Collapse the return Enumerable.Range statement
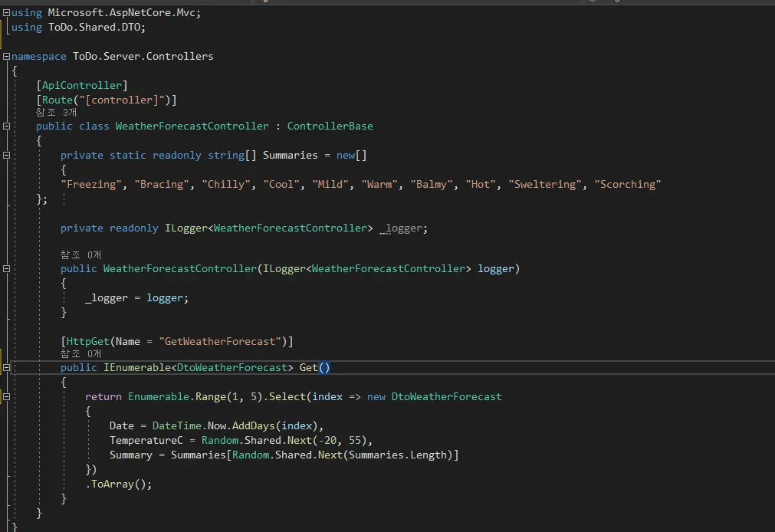Image resolution: width=775 pixels, height=532 pixels. (6, 396)
